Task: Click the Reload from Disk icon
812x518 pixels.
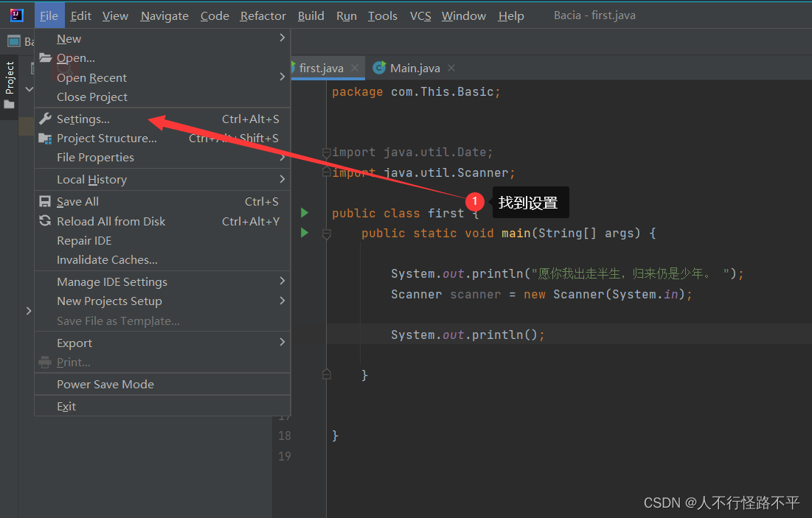Action: tap(45, 221)
